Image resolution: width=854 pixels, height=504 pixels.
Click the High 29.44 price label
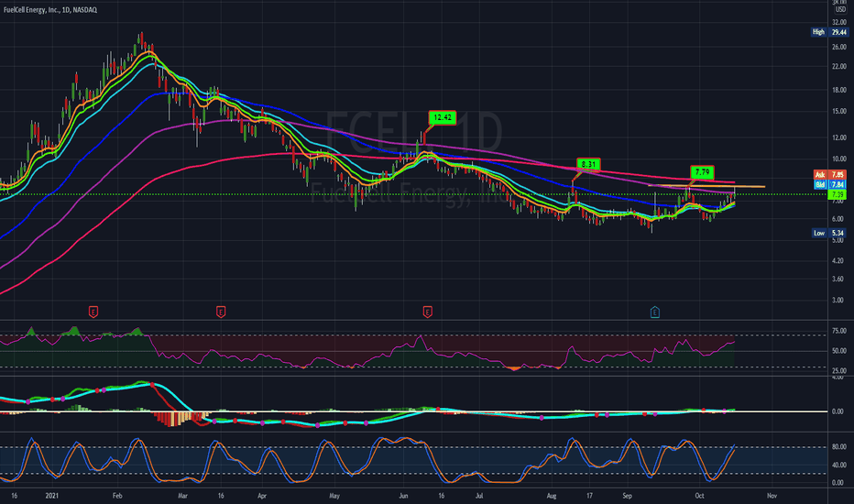tap(830, 32)
